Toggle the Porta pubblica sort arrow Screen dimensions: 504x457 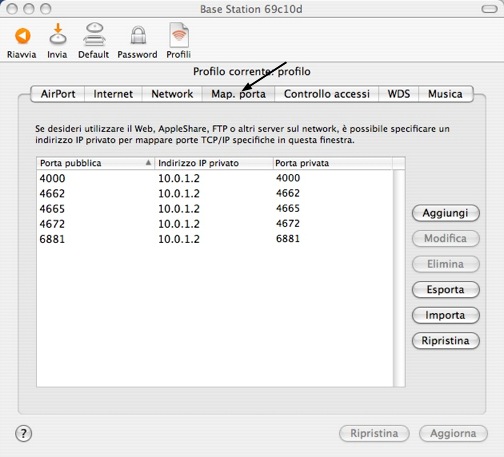pyautogui.click(x=148, y=163)
